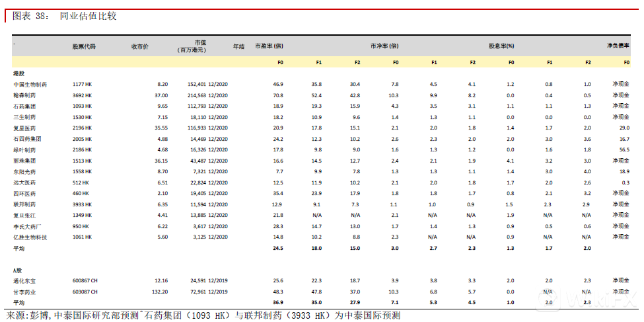
Task: Click closing price 132.20
Action: coord(161,292)
